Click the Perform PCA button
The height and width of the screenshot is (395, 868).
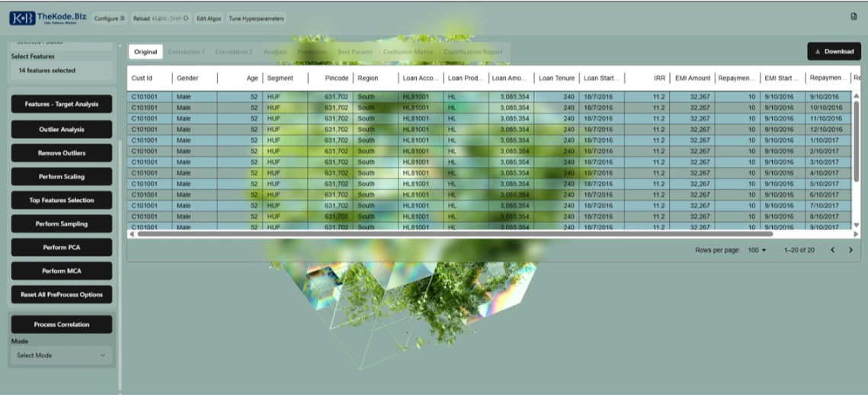point(61,248)
